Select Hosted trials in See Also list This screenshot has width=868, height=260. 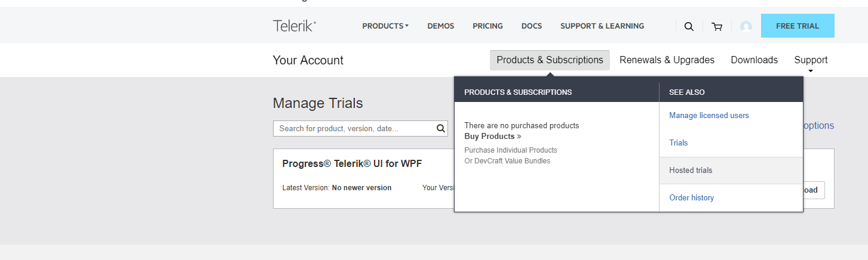691,171
